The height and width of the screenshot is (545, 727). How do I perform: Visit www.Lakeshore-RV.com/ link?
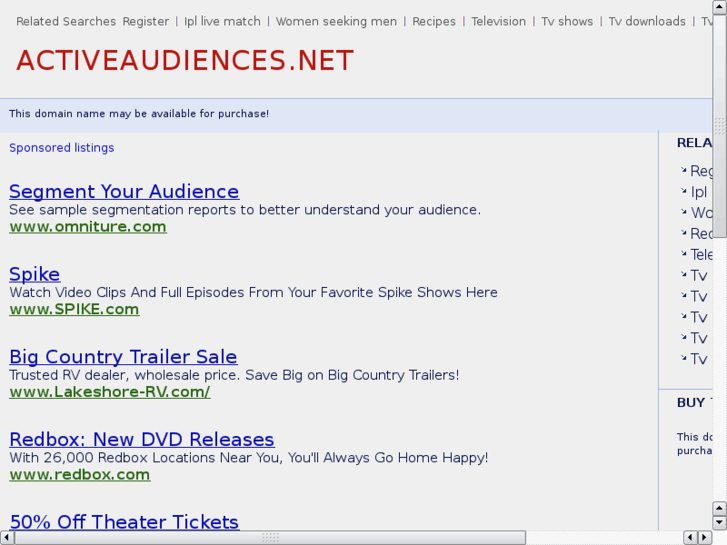tap(110, 392)
